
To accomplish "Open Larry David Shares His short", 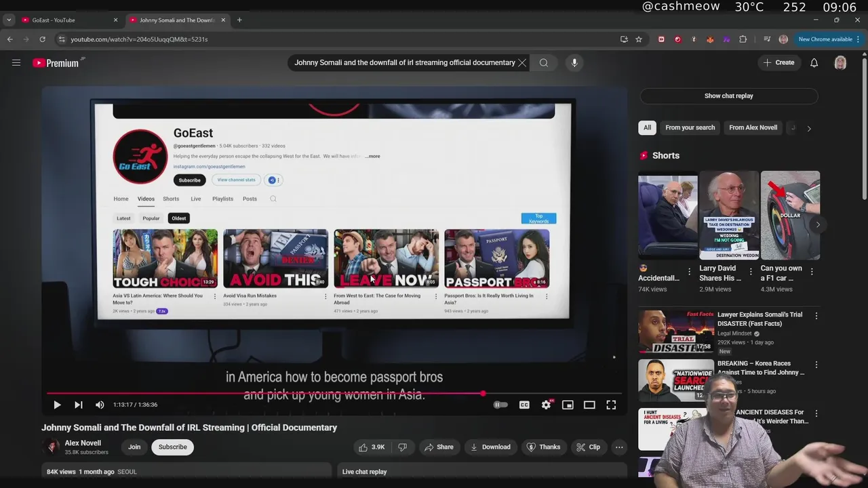I will [x=729, y=216].
